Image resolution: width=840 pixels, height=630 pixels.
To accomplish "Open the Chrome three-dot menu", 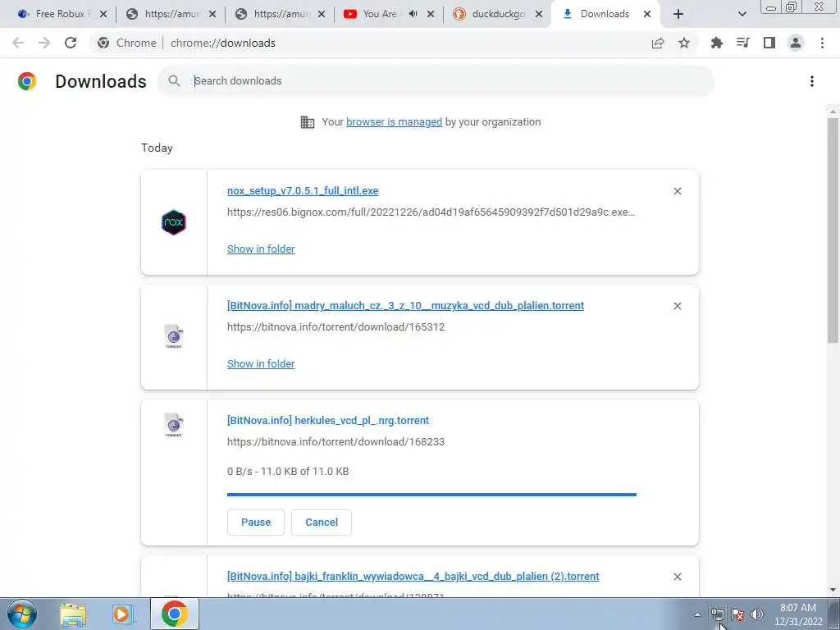I will tap(822, 43).
